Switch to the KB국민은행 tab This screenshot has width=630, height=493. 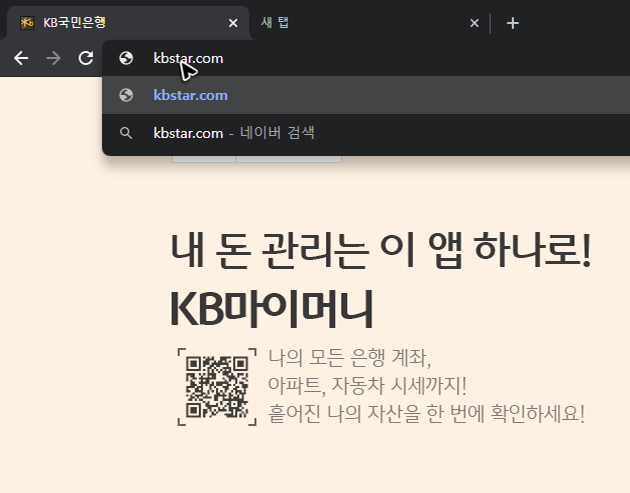click(x=128, y=23)
